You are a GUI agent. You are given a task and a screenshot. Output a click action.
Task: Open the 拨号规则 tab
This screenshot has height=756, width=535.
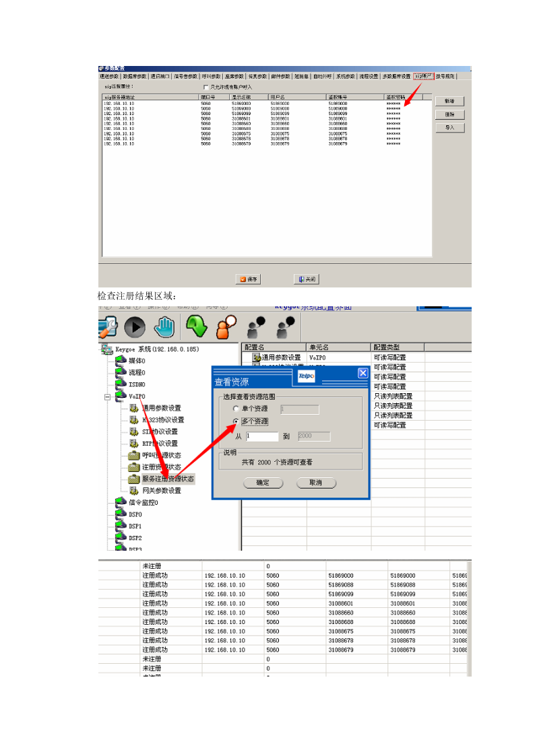(445, 76)
